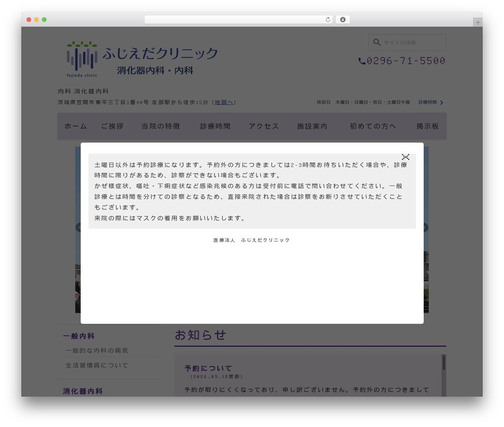Click the お知らせ section heading

tap(200, 335)
